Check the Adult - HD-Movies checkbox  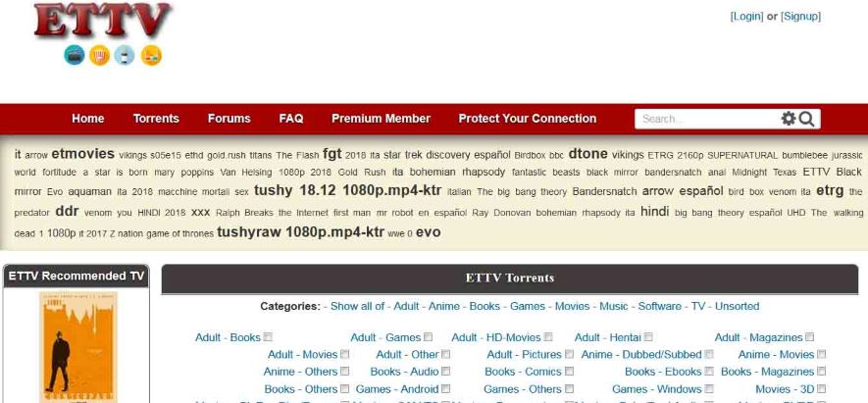(548, 336)
